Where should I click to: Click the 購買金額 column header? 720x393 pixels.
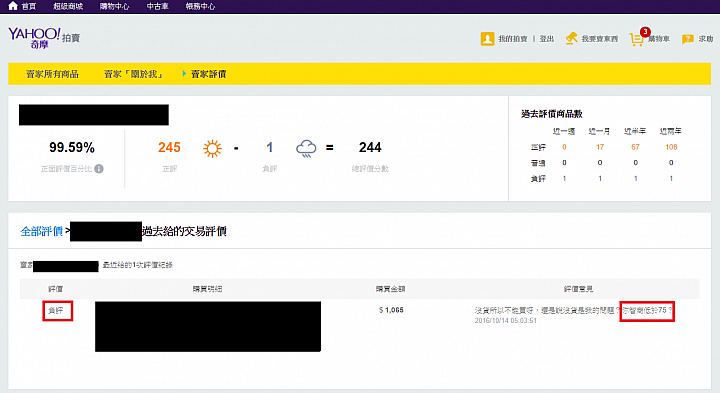[x=390, y=289]
